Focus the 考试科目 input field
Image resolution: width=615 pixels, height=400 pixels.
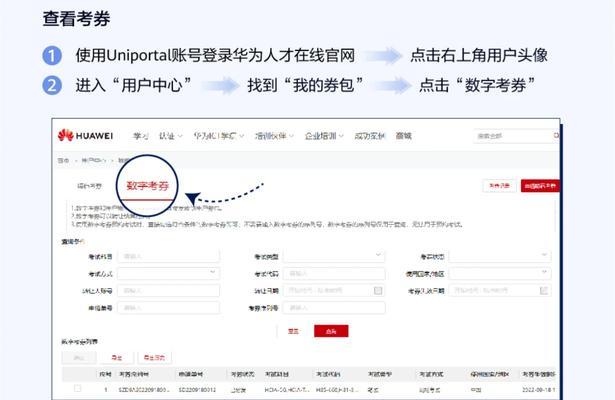168,256
